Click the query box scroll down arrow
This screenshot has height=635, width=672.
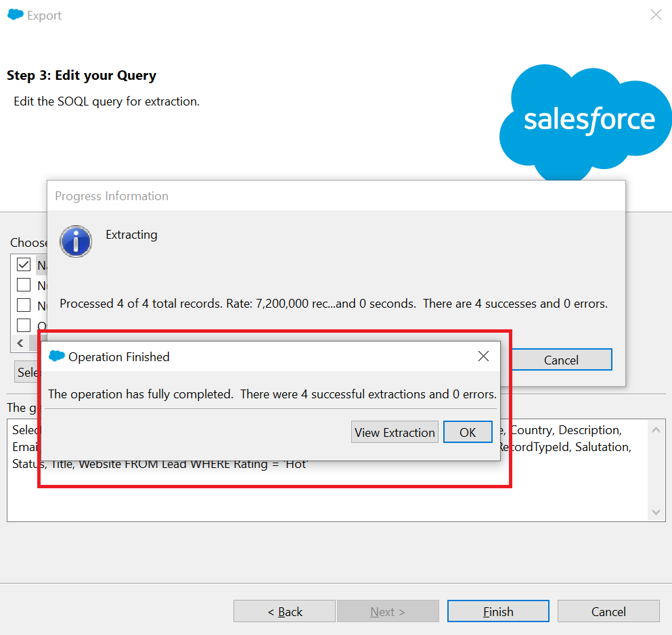[656, 512]
